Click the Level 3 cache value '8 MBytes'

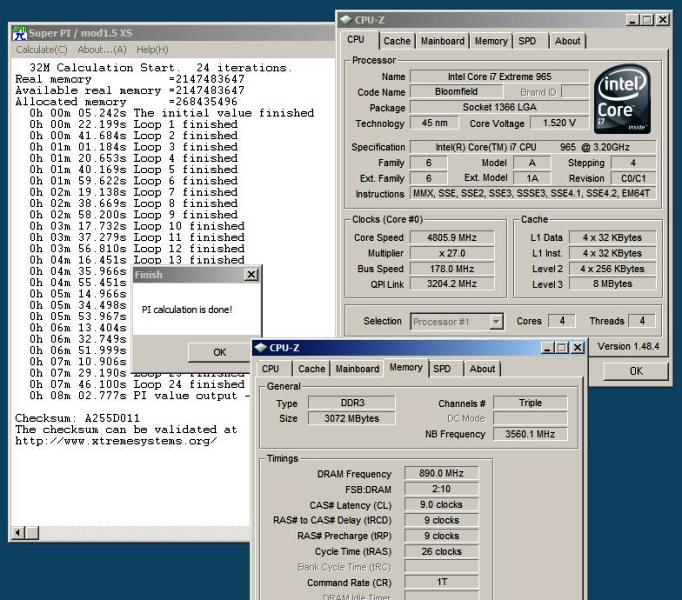(612, 284)
